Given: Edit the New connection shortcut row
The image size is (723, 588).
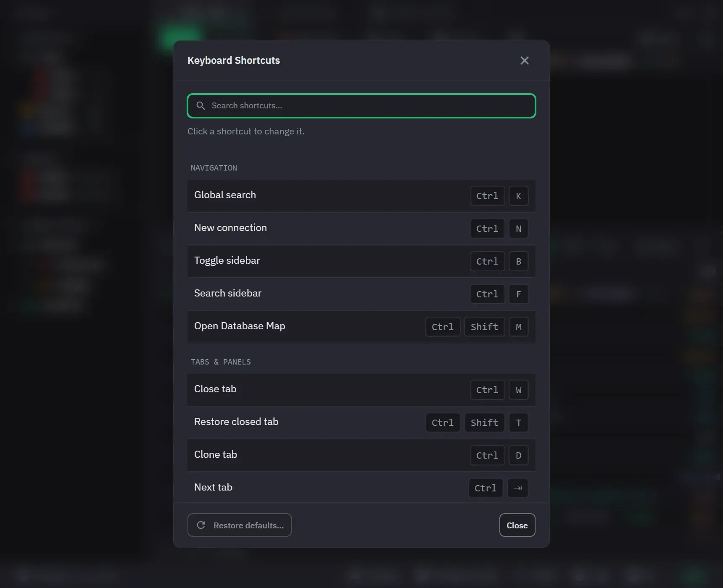Looking at the screenshot, I should click(x=361, y=228).
